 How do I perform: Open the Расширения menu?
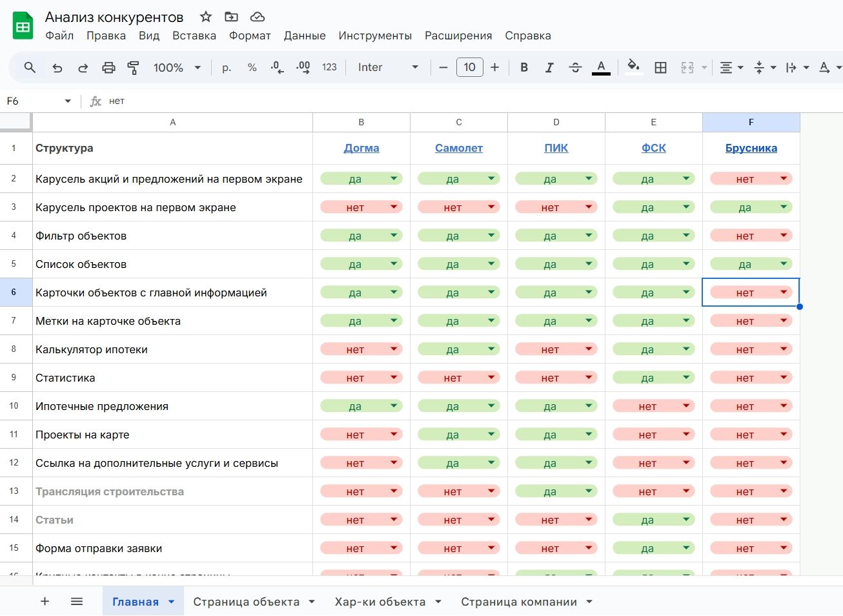458,36
